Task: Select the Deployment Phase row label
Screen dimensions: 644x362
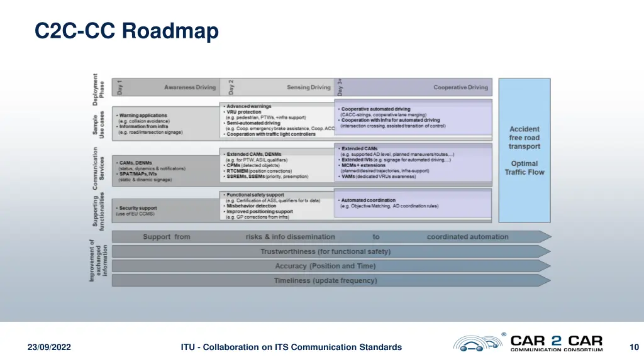Action: pos(99,87)
